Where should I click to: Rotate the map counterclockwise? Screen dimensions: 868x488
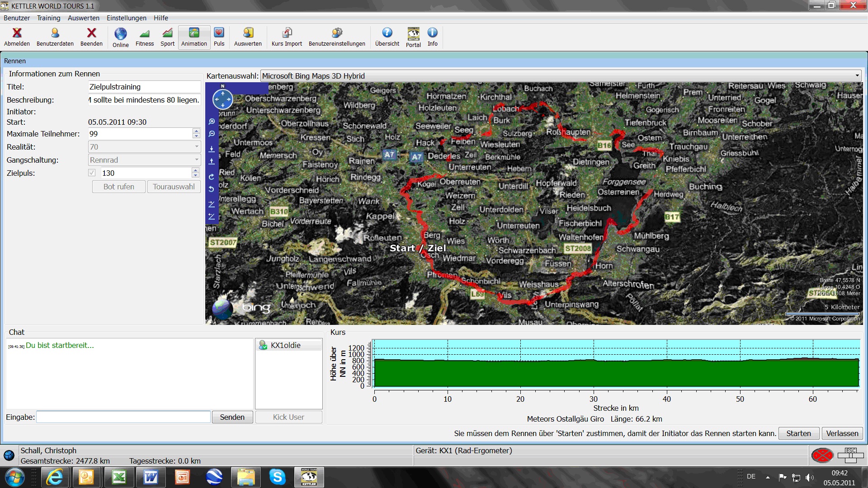pyautogui.click(x=211, y=189)
